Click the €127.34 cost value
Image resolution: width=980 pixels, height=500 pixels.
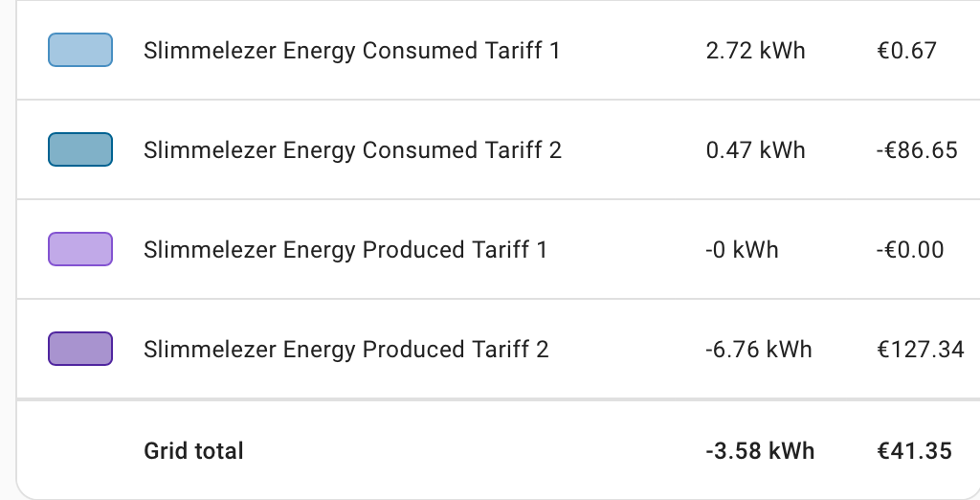921,350
